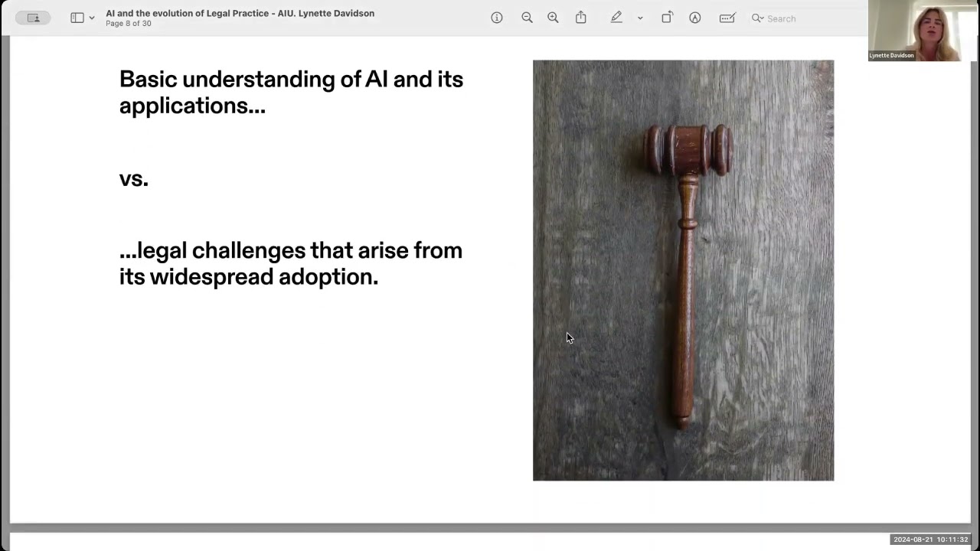
Task: Click the magnifier icon in Search box
Action: point(757,18)
